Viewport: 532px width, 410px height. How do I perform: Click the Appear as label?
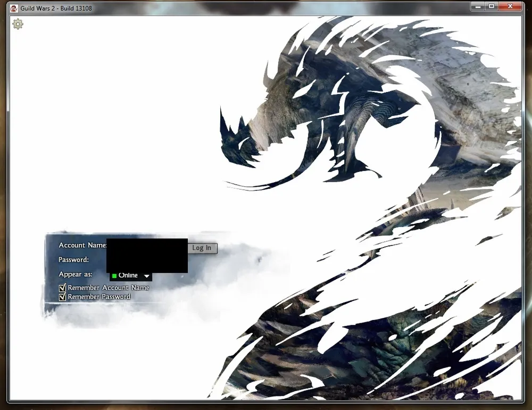tap(76, 274)
